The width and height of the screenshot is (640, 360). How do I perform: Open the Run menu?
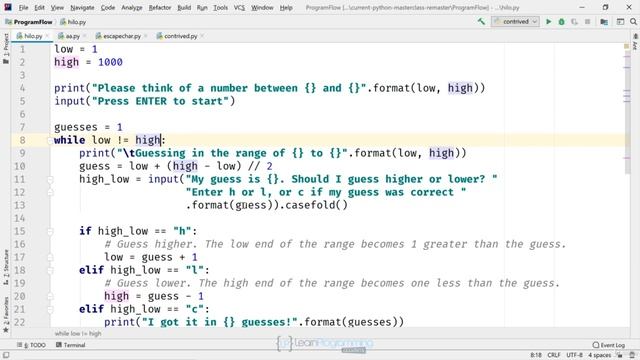(x=202, y=7)
